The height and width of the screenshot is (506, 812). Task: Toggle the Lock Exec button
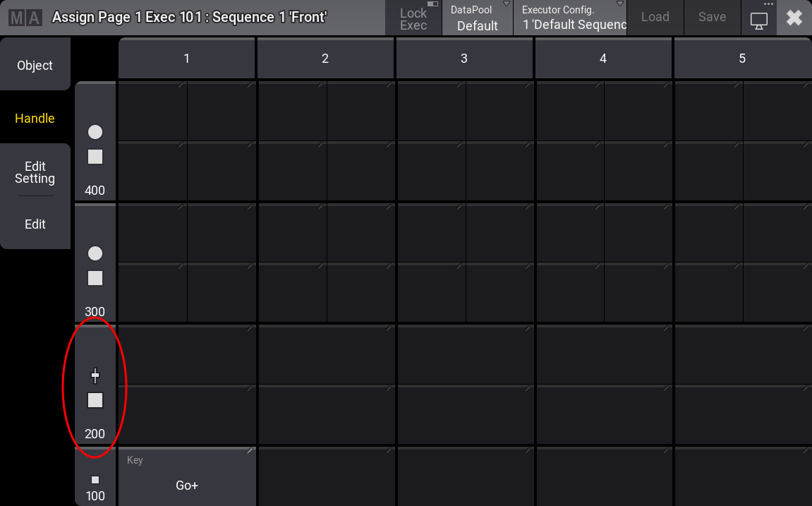(413, 18)
